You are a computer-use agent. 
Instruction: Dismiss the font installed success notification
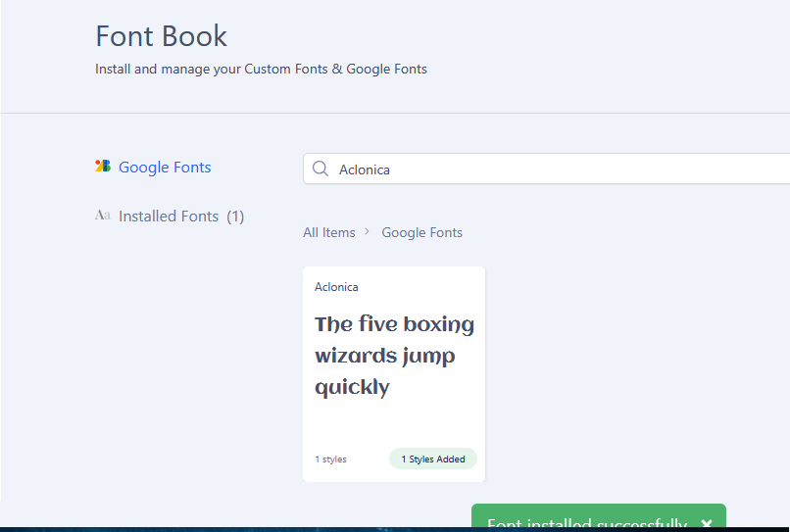[707, 524]
